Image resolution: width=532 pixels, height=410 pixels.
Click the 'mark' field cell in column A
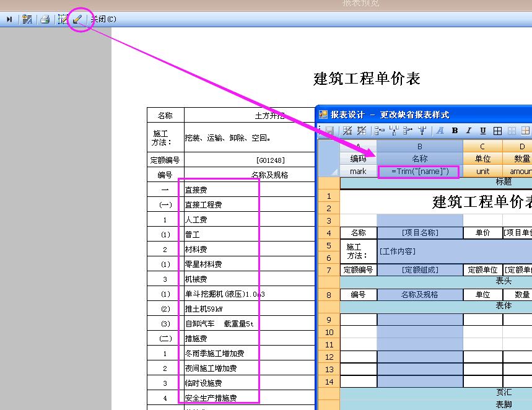click(358, 172)
